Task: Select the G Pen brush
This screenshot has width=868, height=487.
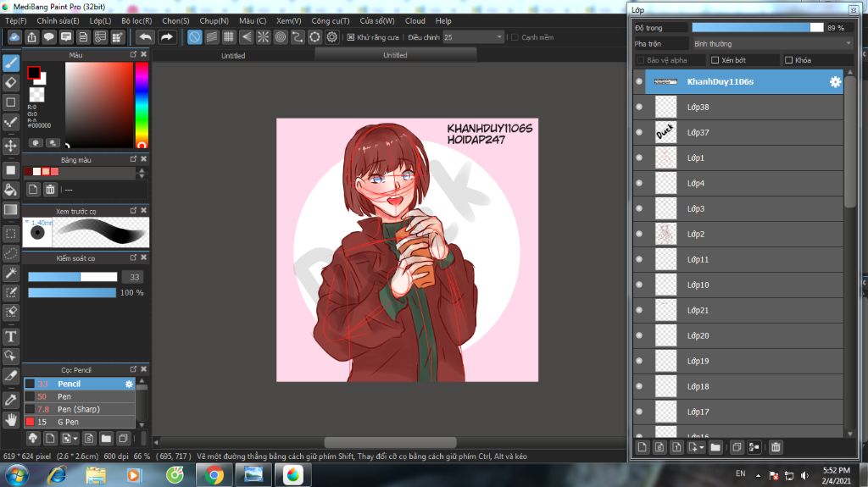Action: pos(79,422)
